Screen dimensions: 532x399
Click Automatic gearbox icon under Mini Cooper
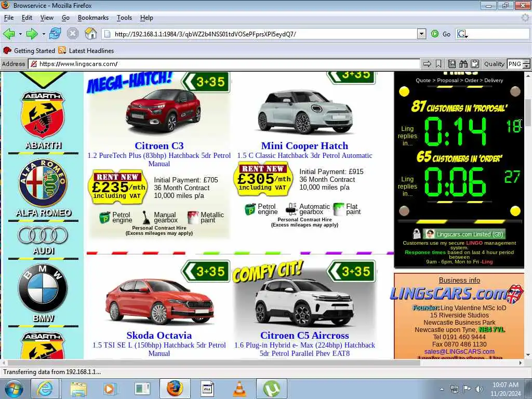291,209
